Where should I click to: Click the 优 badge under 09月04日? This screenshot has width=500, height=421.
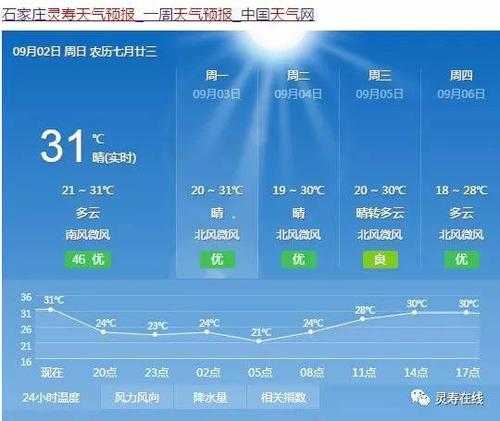pos(298,259)
